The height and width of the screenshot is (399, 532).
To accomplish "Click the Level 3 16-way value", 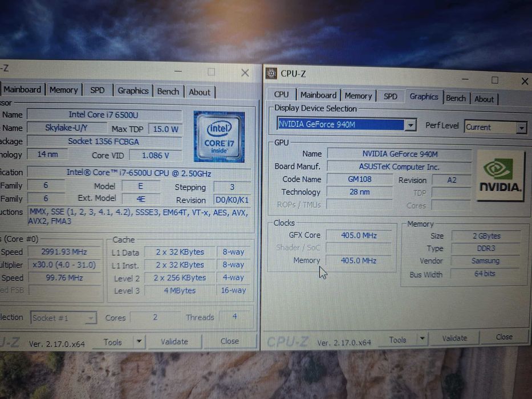I will pos(233,291).
